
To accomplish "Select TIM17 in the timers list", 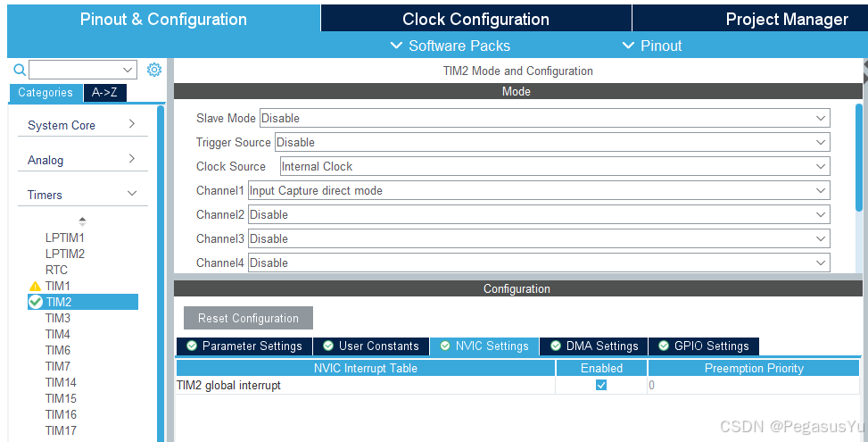I will coord(61,431).
